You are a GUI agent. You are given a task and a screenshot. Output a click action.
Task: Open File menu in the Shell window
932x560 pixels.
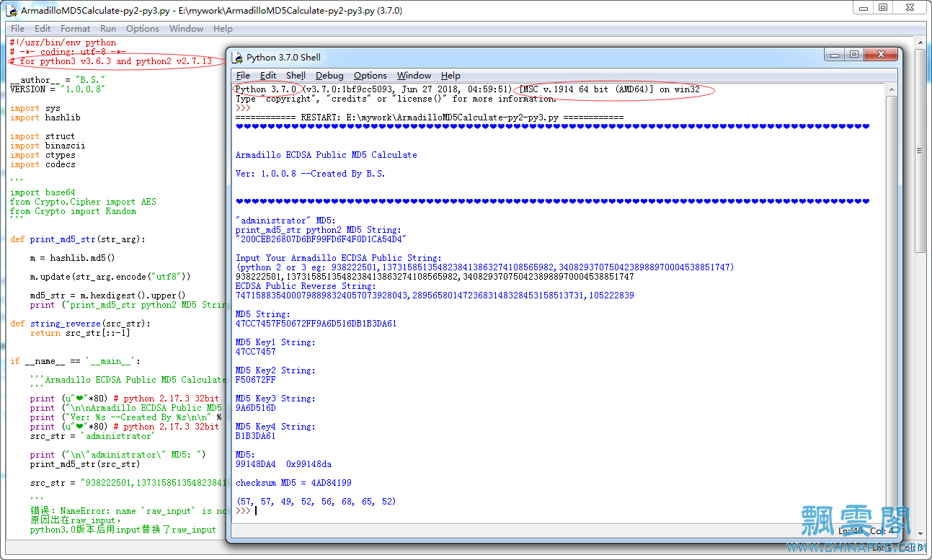pos(243,76)
